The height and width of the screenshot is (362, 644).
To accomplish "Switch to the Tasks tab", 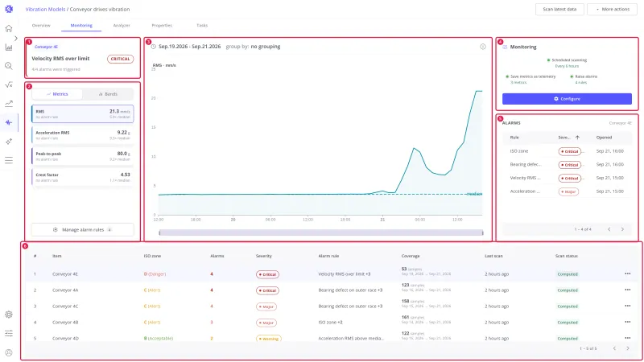I will click(x=202, y=26).
